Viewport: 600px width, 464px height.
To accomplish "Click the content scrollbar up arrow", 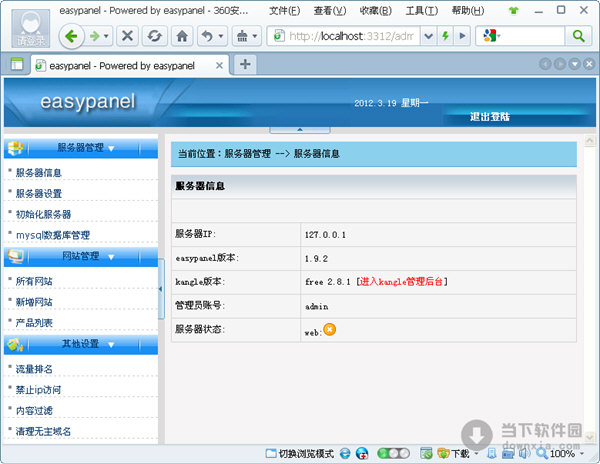I will point(590,141).
